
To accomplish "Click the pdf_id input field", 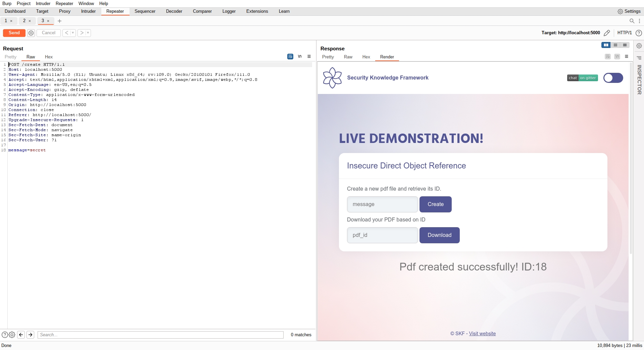I will (x=382, y=235).
